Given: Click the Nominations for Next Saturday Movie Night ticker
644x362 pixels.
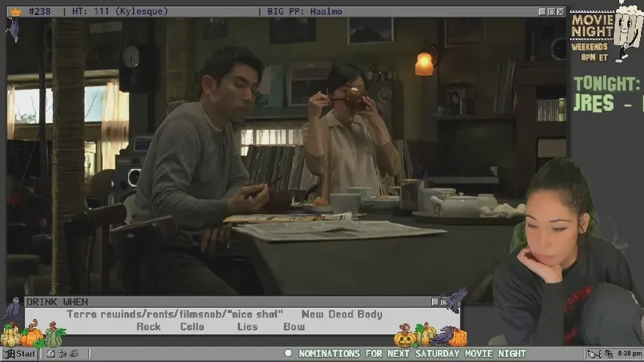Looking at the screenshot, I should point(412,354).
